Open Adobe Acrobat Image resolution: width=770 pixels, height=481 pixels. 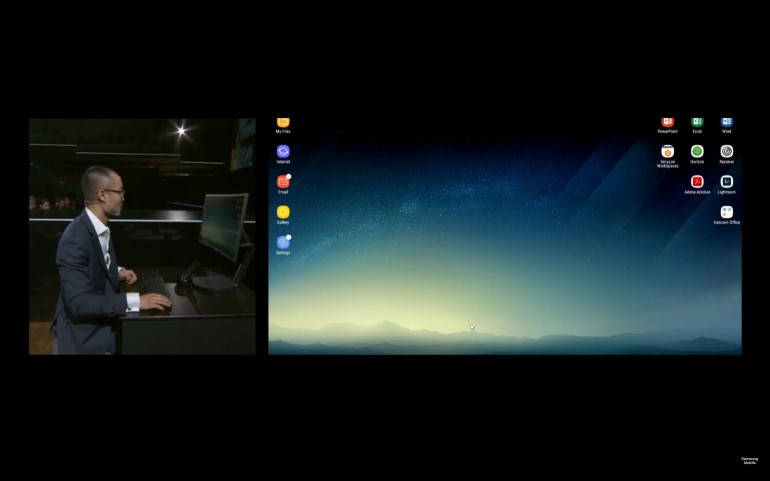click(697, 182)
